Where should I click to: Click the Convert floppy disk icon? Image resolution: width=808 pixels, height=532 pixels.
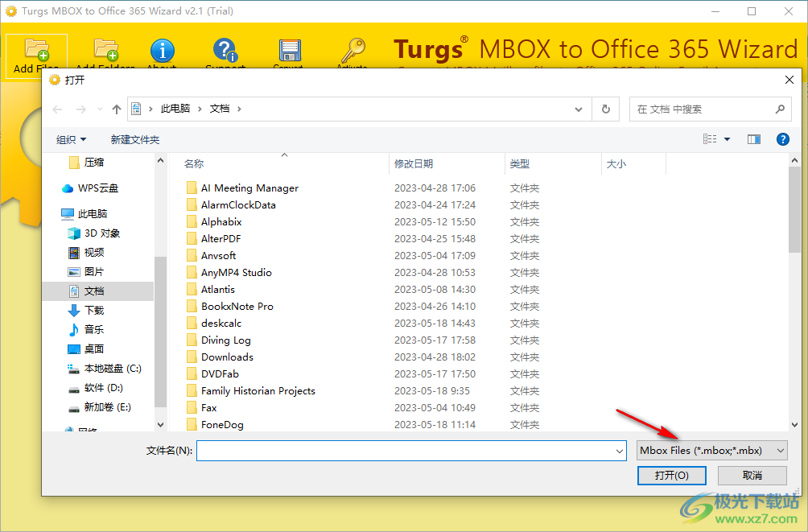click(x=290, y=51)
